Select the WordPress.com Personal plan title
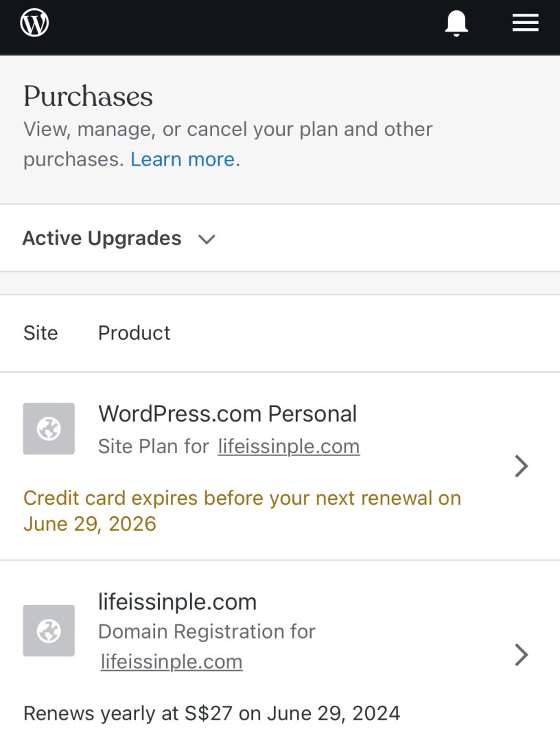Viewport: 560px width, 745px height. point(227,414)
